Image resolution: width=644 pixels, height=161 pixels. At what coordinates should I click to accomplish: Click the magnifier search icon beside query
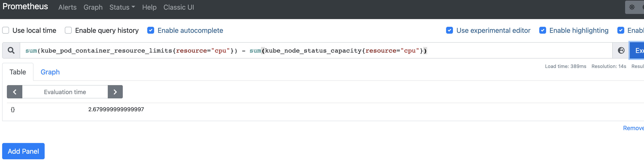[x=11, y=50]
